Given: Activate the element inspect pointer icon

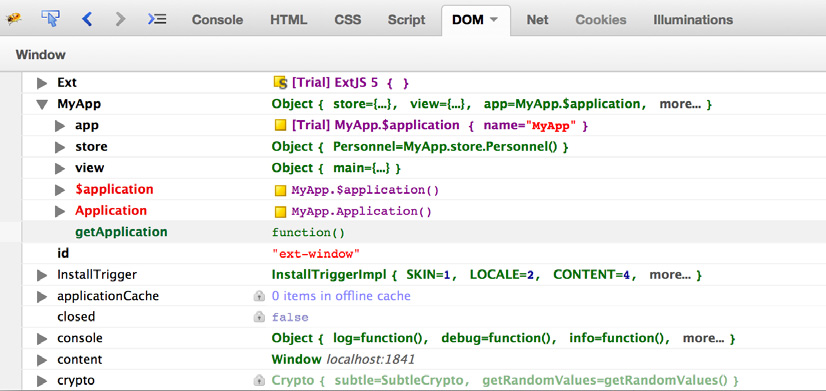Looking at the screenshot, I should [50, 18].
